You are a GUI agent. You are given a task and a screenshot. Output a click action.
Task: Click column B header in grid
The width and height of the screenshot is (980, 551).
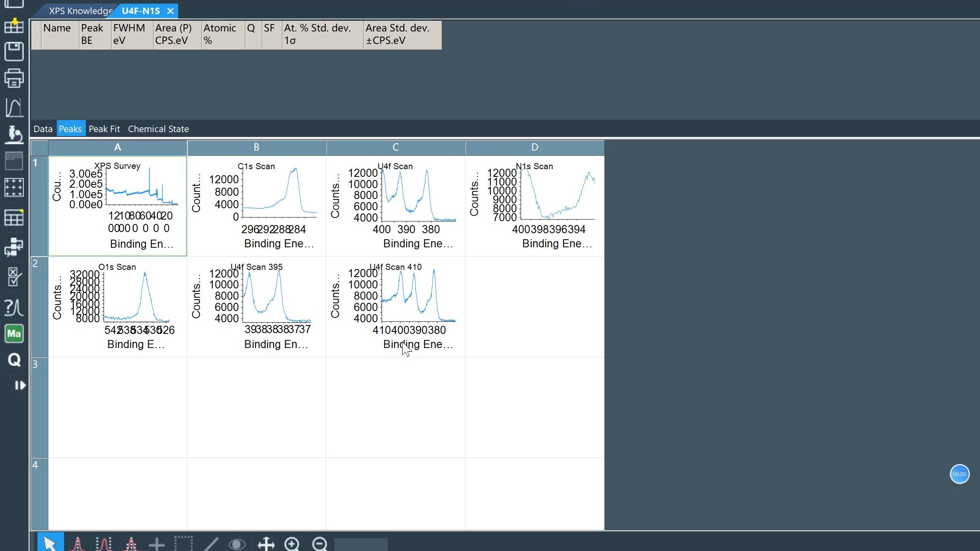(x=256, y=147)
